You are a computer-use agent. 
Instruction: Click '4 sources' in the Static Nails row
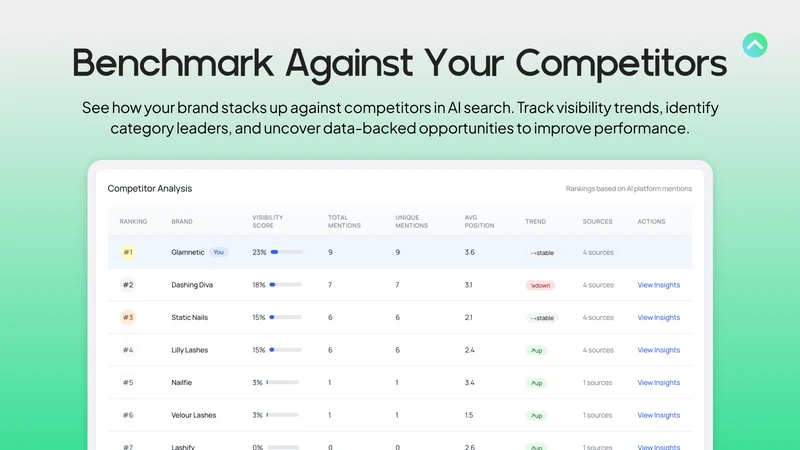pyautogui.click(x=598, y=317)
